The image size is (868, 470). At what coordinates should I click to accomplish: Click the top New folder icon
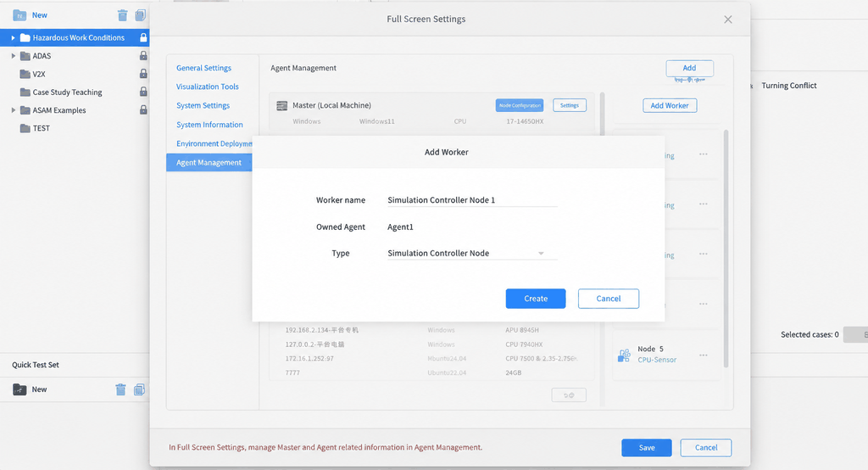[19, 15]
